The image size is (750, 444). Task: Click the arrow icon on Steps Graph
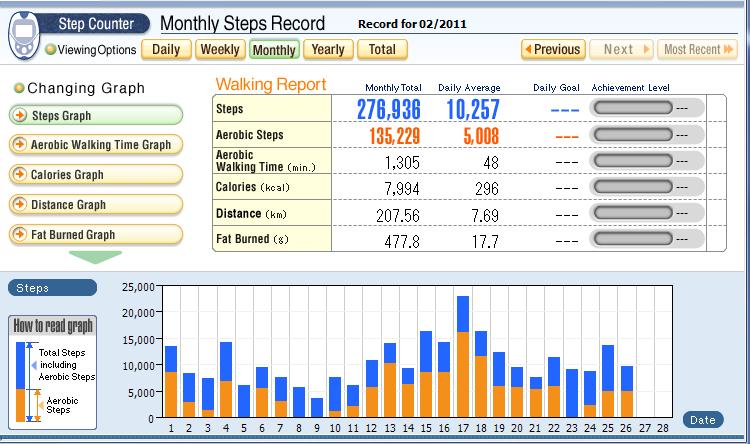(x=19, y=116)
